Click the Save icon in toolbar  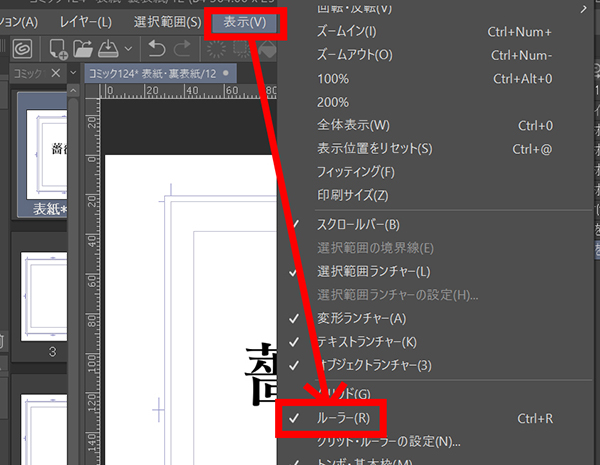point(108,48)
